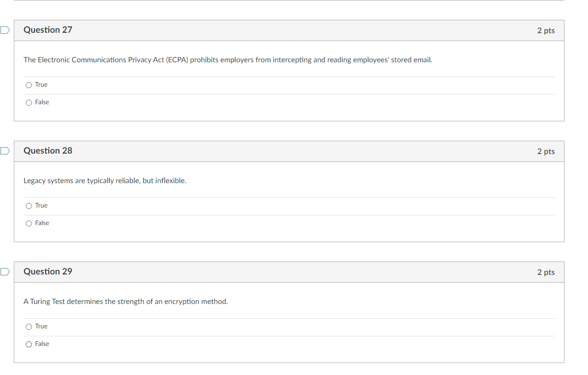Viewport: 588px width, 375px height.
Task: Click the Turing Test statement text
Action: [125, 302]
